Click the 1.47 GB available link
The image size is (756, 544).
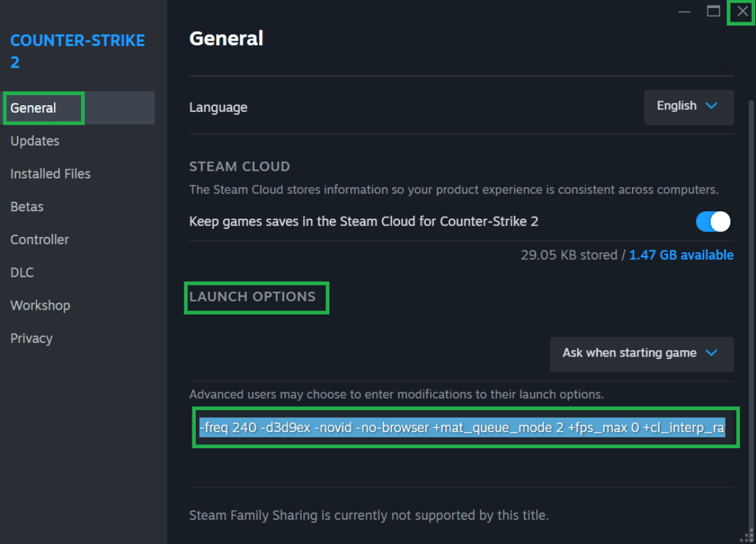click(681, 255)
